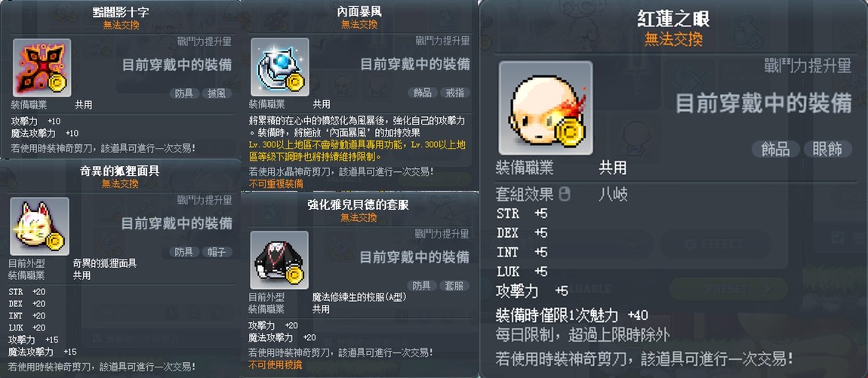Click the 防具 tag in the cape tooltip
The height and width of the screenshot is (378, 868).
[x=183, y=94]
